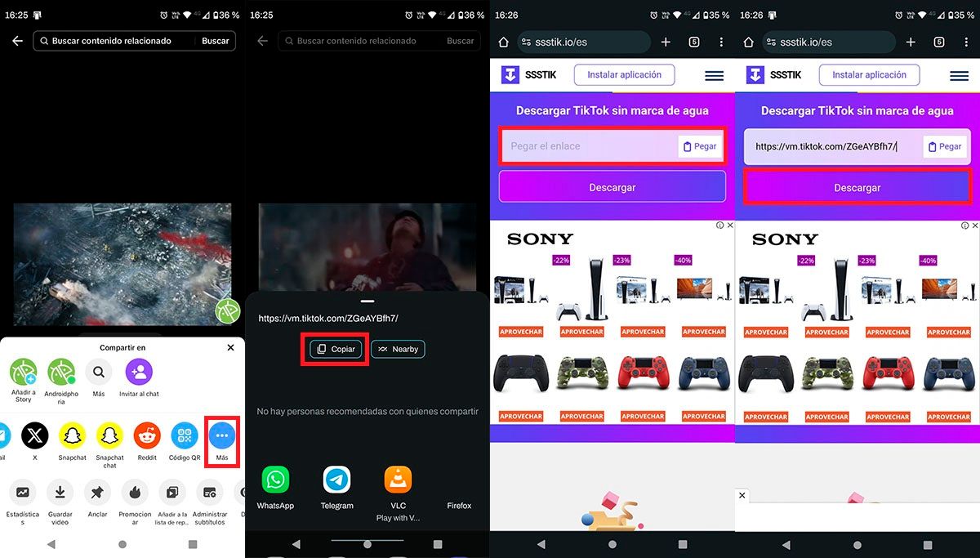Image resolution: width=980 pixels, height=558 pixels.
Task: Open browser three-dots menu on page with empty link field
Action: [721, 42]
